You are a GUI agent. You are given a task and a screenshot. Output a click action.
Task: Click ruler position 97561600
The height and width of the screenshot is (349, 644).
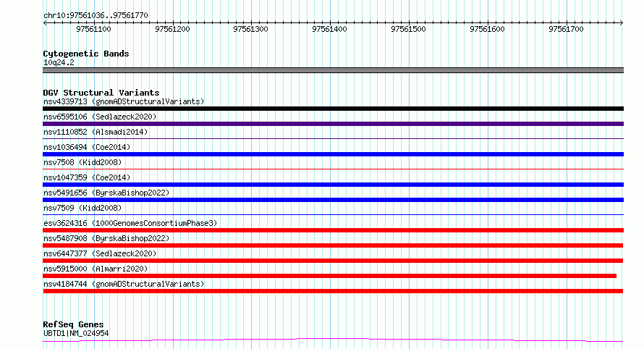[x=487, y=29]
